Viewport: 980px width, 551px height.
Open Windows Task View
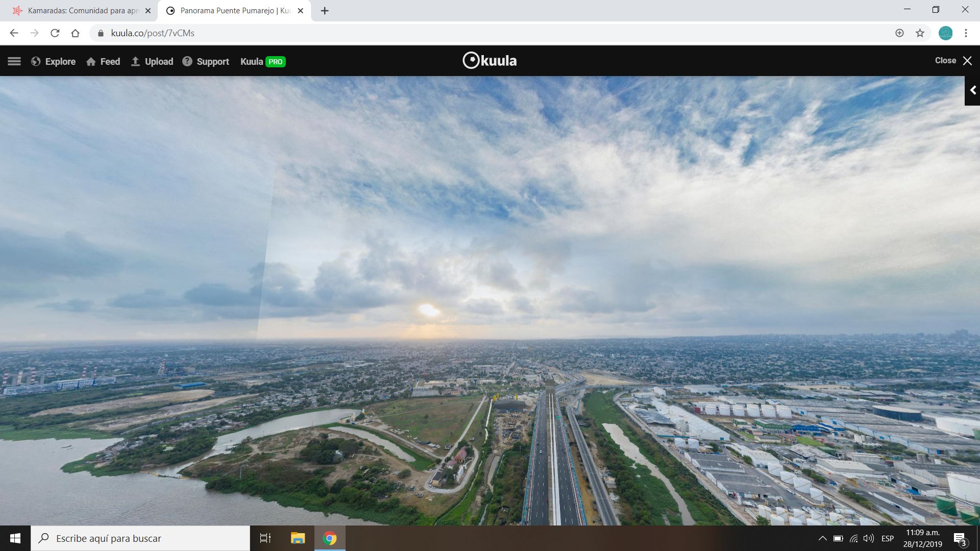coord(265,538)
